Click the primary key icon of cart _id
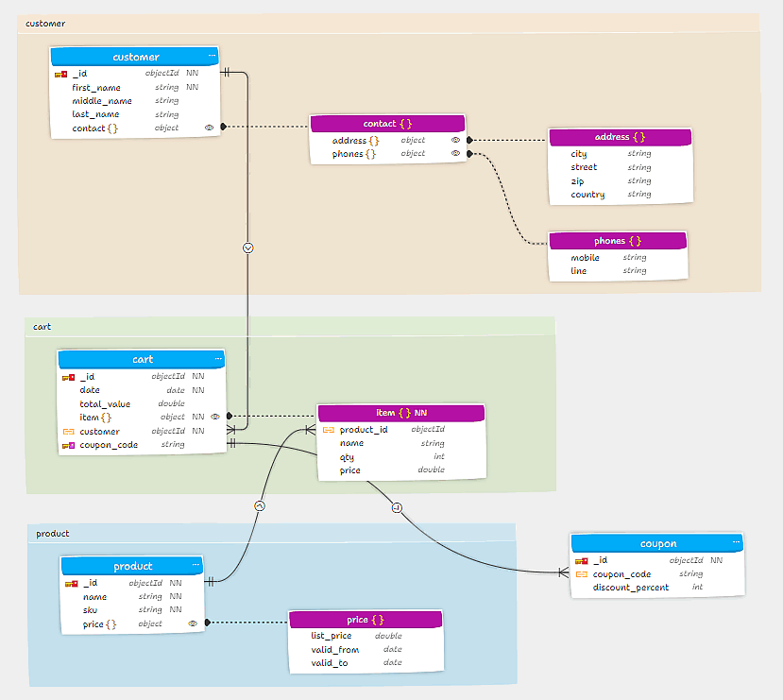Image resolution: width=783 pixels, height=700 pixels. (x=68, y=377)
